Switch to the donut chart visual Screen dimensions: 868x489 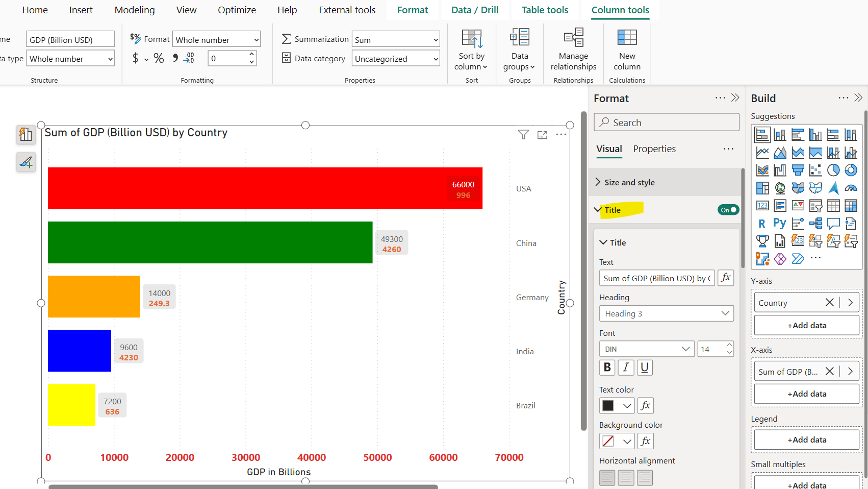tap(851, 170)
